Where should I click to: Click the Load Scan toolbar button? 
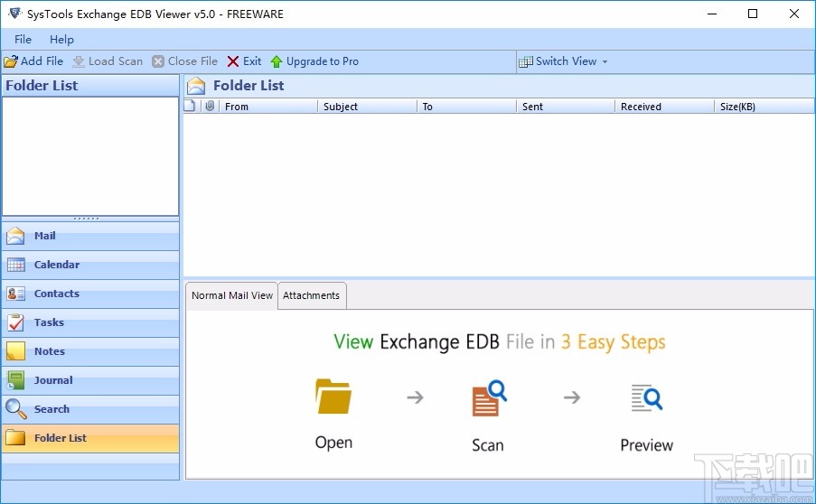coord(108,61)
